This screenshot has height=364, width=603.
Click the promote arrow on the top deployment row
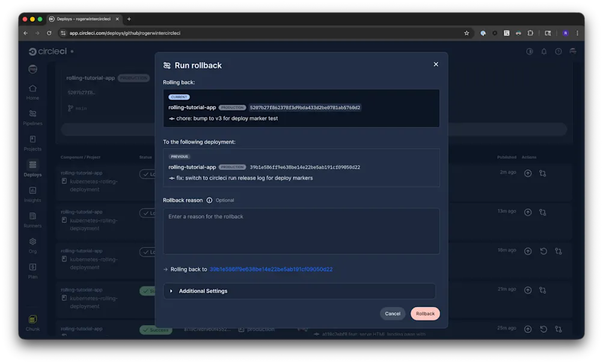point(527,174)
